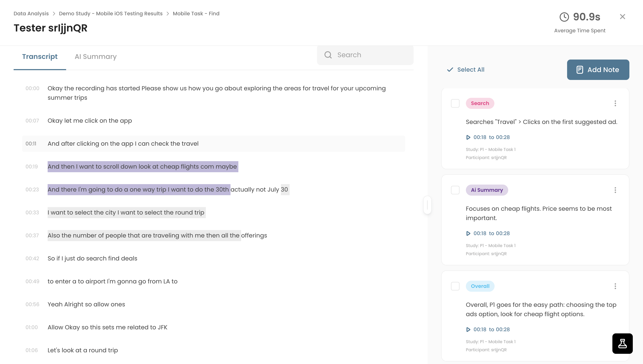Image resolution: width=643 pixels, height=364 pixels.
Task: Jump to timestamp 01:00
Action: pos(31,327)
